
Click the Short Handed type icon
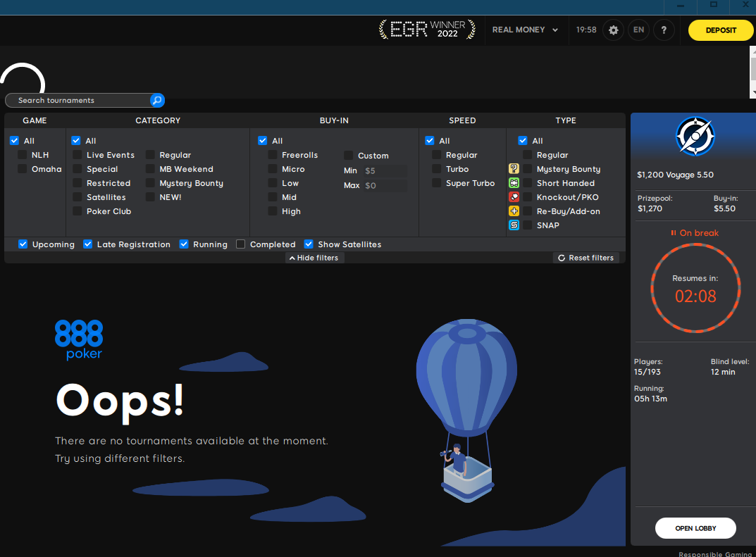tap(514, 183)
